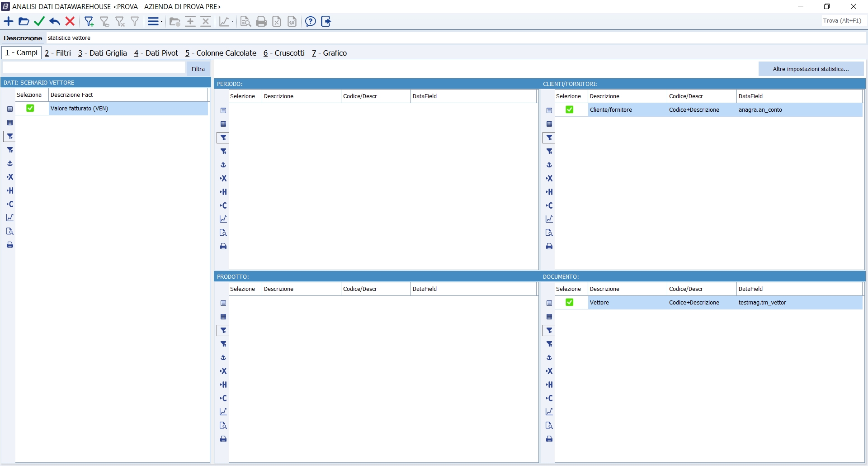Click the Descrizione field with statistica vettore

point(456,38)
